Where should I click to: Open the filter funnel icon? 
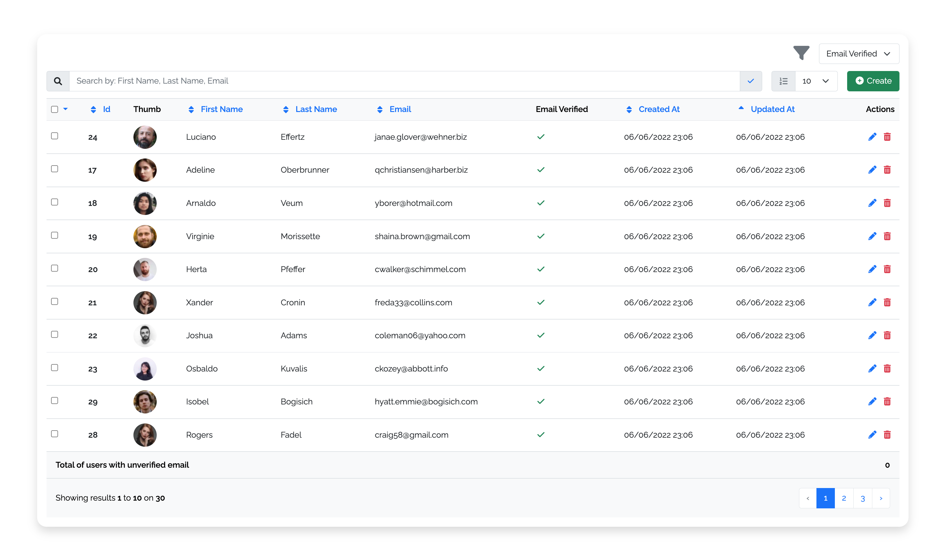pyautogui.click(x=801, y=53)
